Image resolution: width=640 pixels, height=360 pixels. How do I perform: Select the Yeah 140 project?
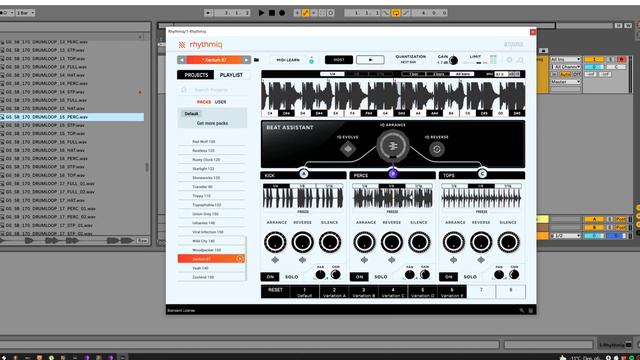[x=211, y=268]
